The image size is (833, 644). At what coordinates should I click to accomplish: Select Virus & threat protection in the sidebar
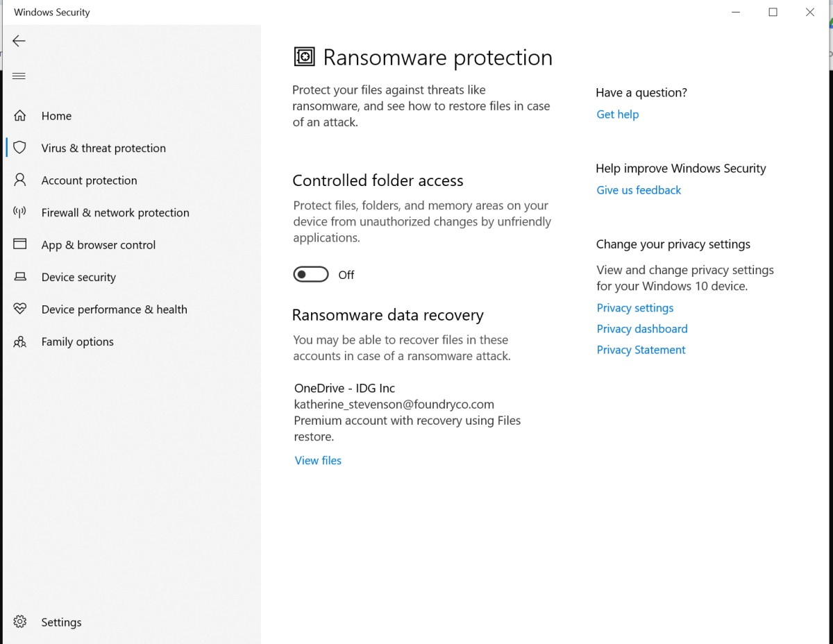[x=103, y=148]
